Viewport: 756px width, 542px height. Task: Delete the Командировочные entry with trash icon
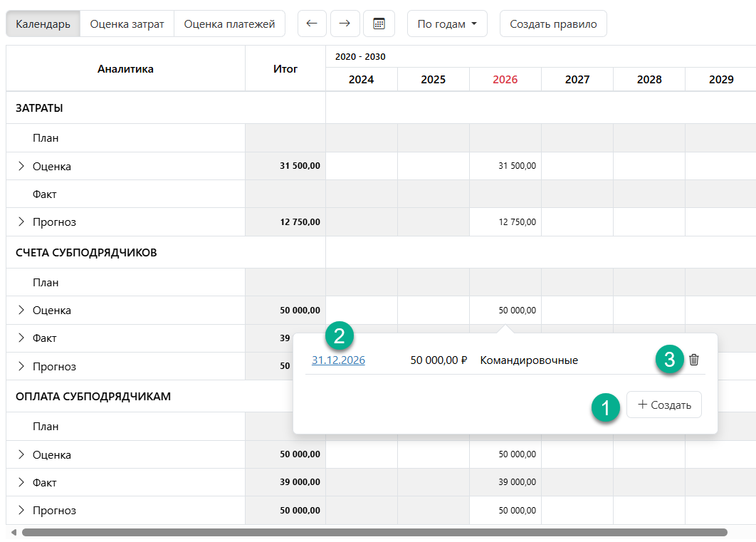(x=694, y=360)
